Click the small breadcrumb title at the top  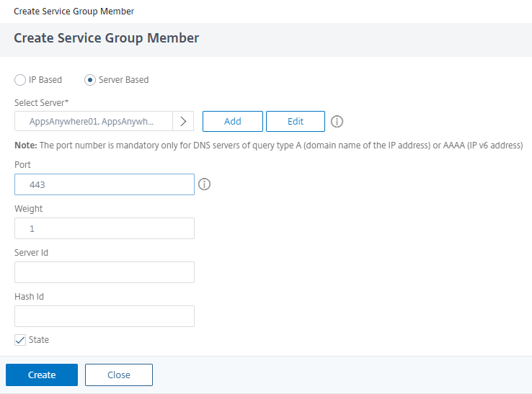74,12
